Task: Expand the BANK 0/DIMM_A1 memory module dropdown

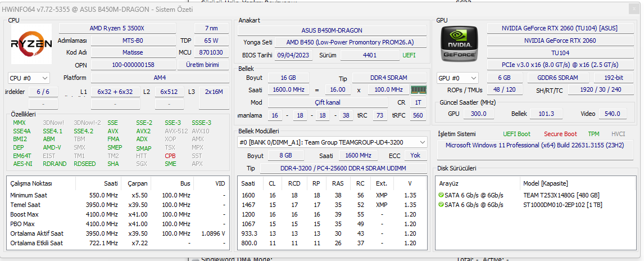Action: click(333, 142)
